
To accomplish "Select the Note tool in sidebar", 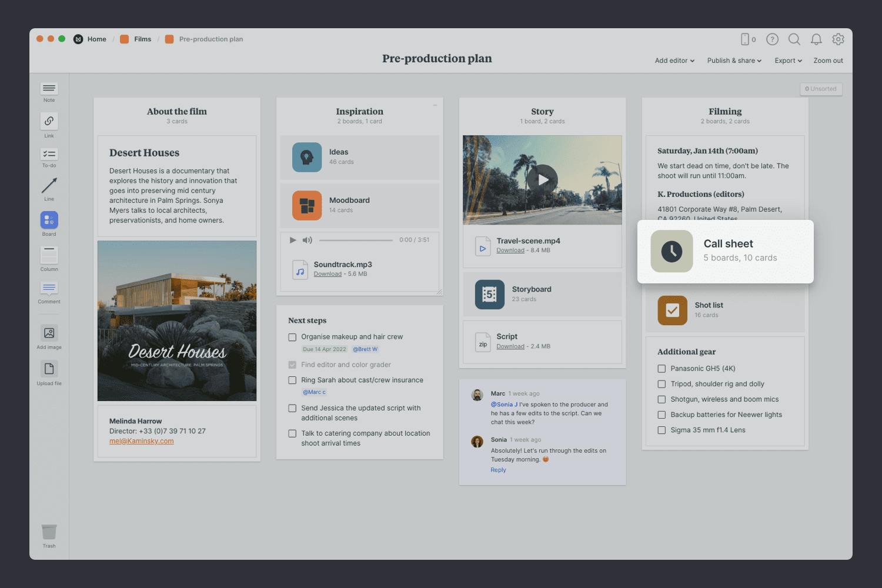I will [49, 89].
